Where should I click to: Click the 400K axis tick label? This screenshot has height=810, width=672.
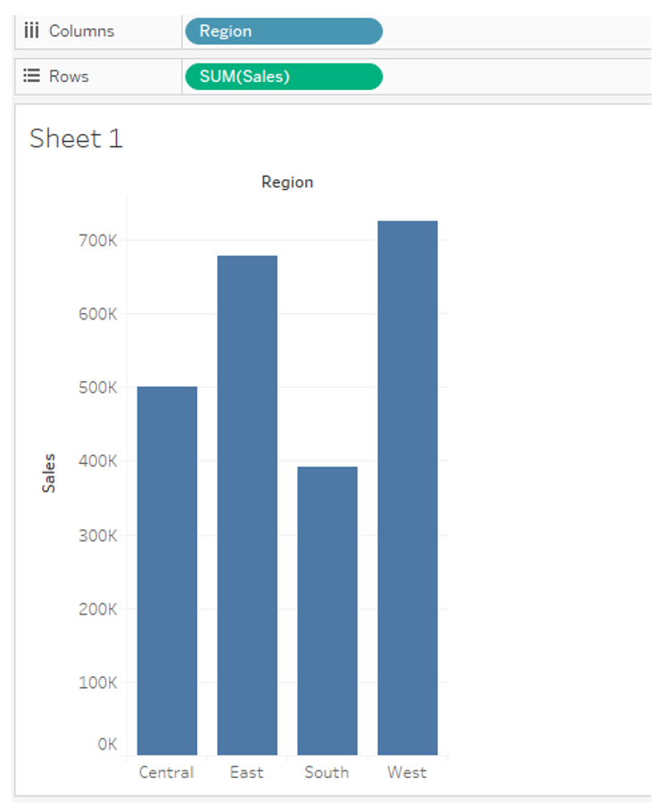[x=98, y=461]
